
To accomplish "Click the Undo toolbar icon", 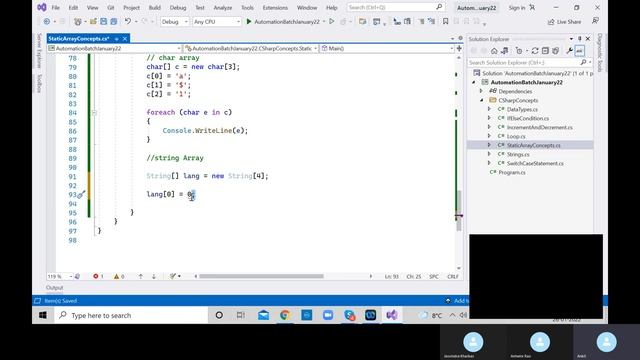I will (128, 22).
